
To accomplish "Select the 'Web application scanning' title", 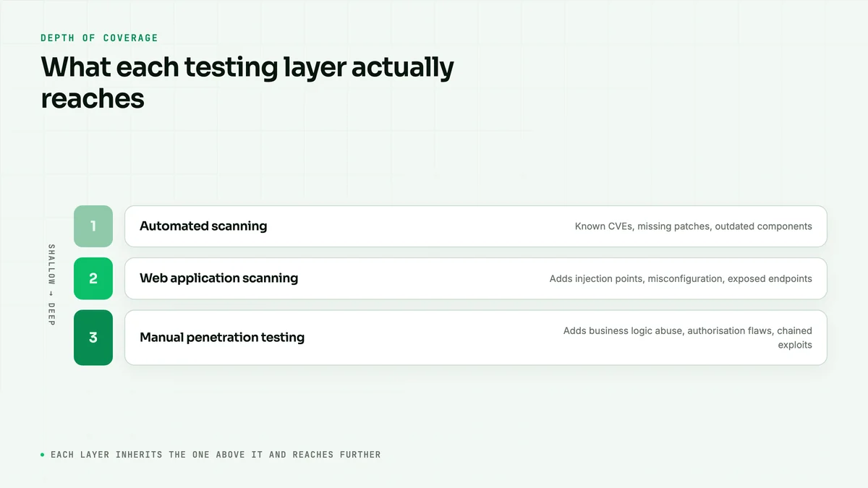I will click(x=218, y=278).
